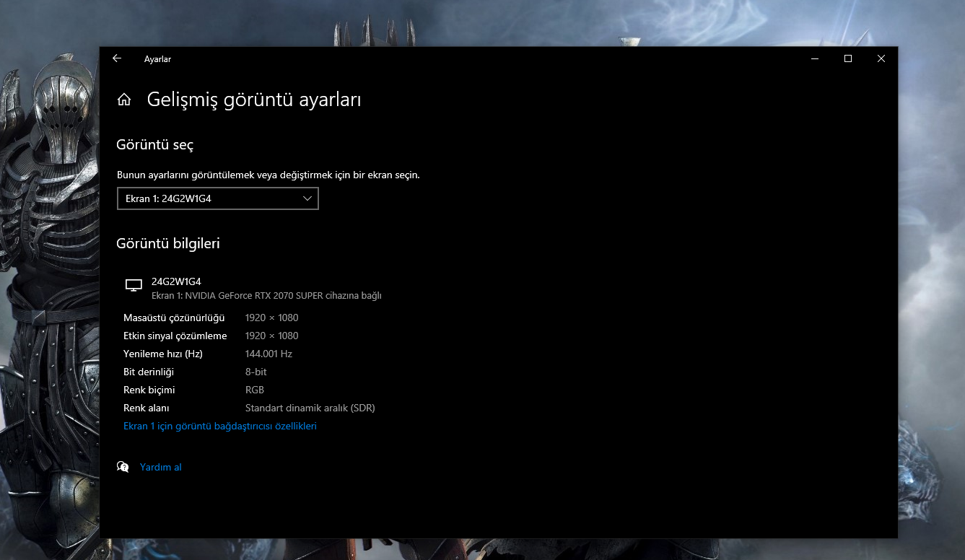The width and height of the screenshot is (965, 560).
Task: Click the RGB color format value
Action: pyautogui.click(x=255, y=390)
